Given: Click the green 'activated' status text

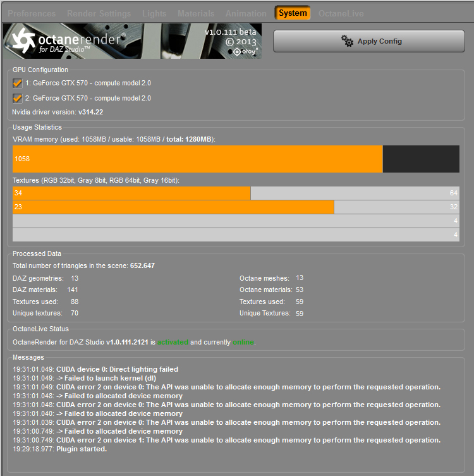Looking at the screenshot, I should click(173, 342).
